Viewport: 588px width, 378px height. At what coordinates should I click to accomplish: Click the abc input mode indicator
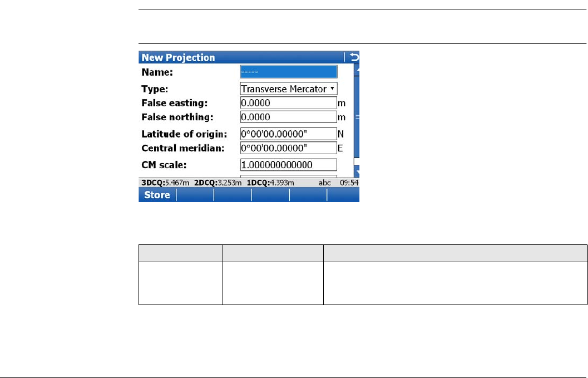tap(325, 183)
